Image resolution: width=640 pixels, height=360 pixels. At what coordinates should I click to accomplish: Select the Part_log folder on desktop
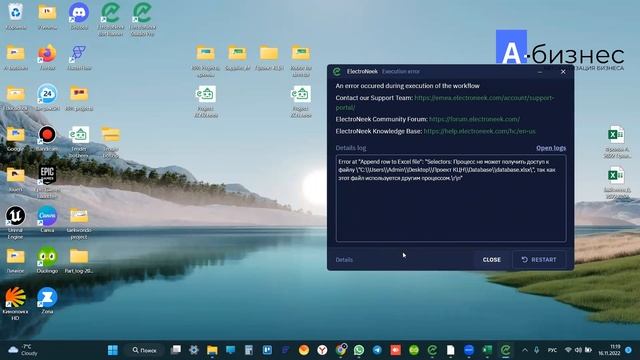[79, 260]
